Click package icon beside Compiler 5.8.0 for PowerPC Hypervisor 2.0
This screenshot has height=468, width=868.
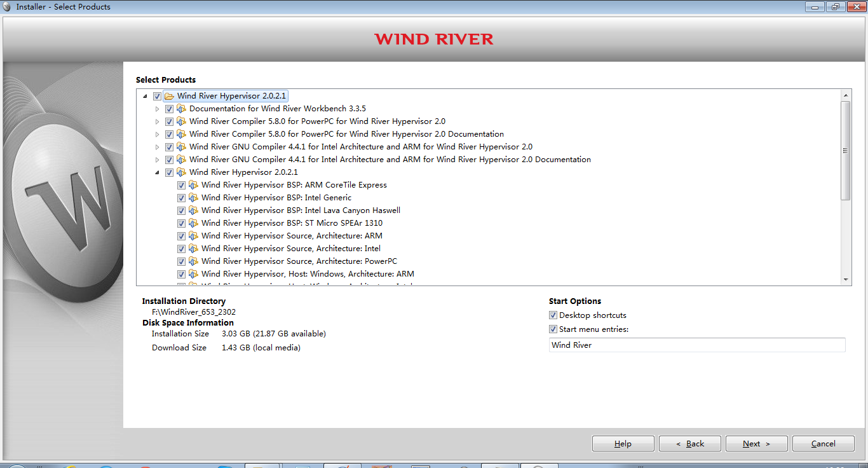(181, 121)
